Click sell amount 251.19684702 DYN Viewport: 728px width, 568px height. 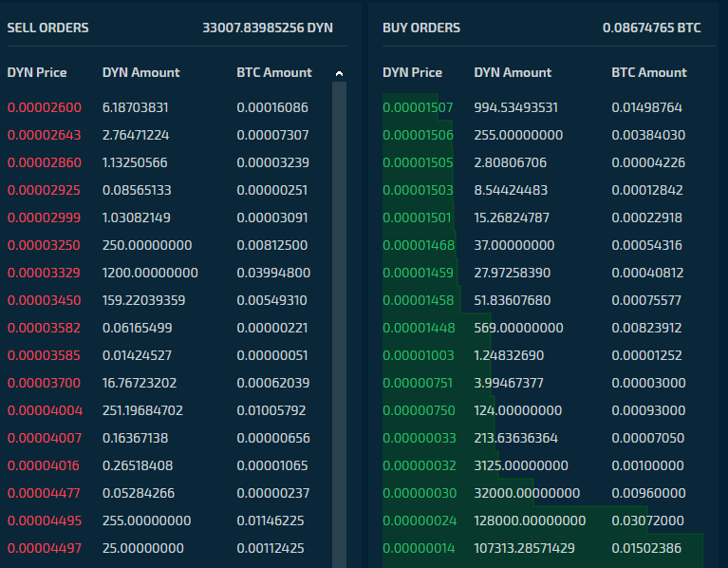(x=142, y=410)
